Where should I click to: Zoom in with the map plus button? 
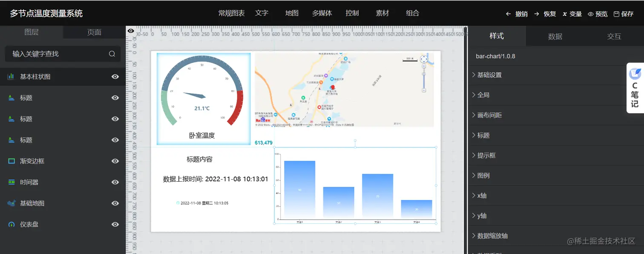point(424,66)
